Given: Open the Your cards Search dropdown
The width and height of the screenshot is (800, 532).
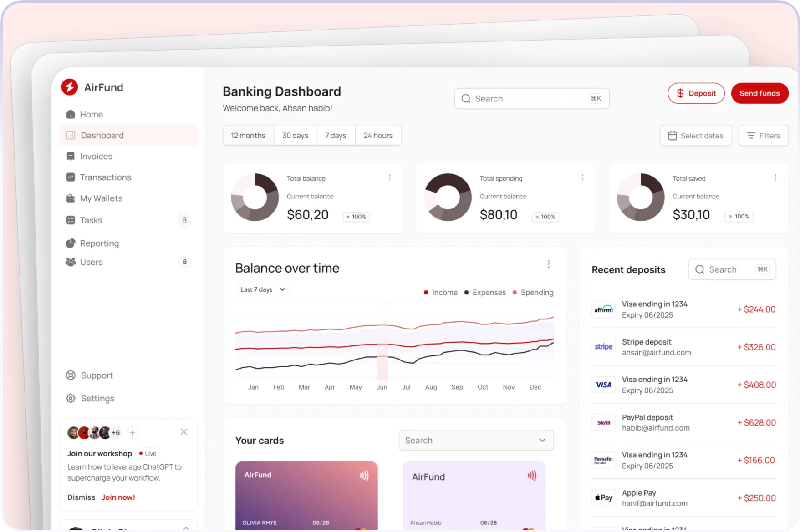Looking at the screenshot, I should point(476,440).
